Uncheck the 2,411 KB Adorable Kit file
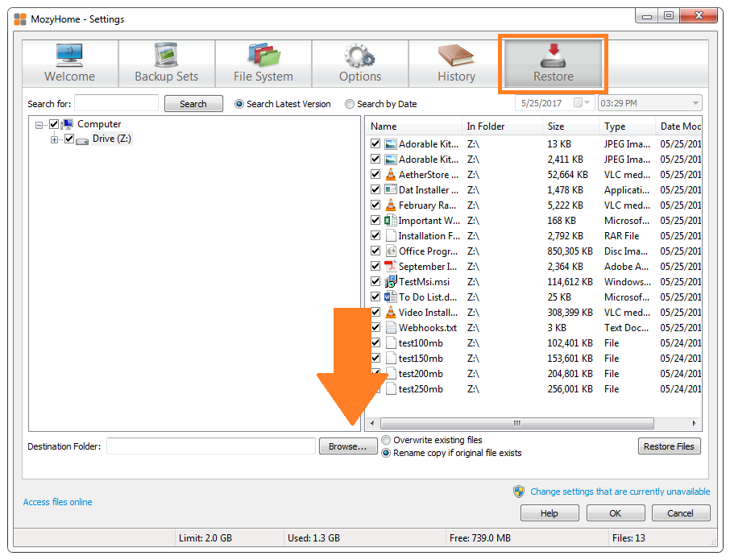This screenshot has height=560, width=730. coord(375,159)
